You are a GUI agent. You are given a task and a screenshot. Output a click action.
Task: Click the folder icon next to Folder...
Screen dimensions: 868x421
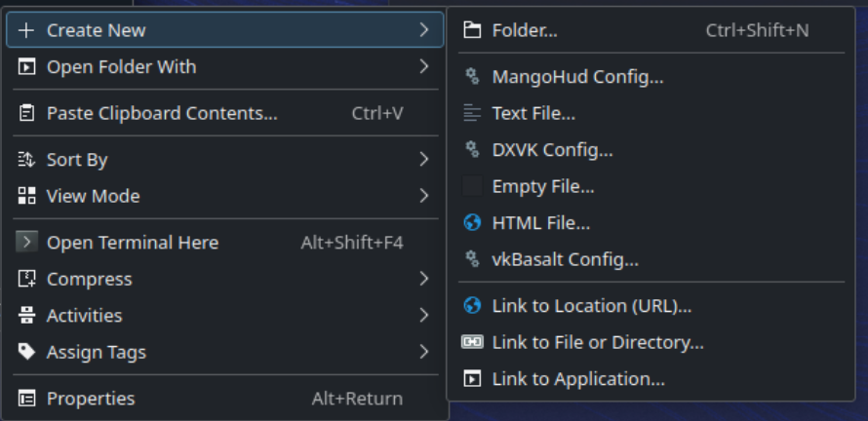472,30
